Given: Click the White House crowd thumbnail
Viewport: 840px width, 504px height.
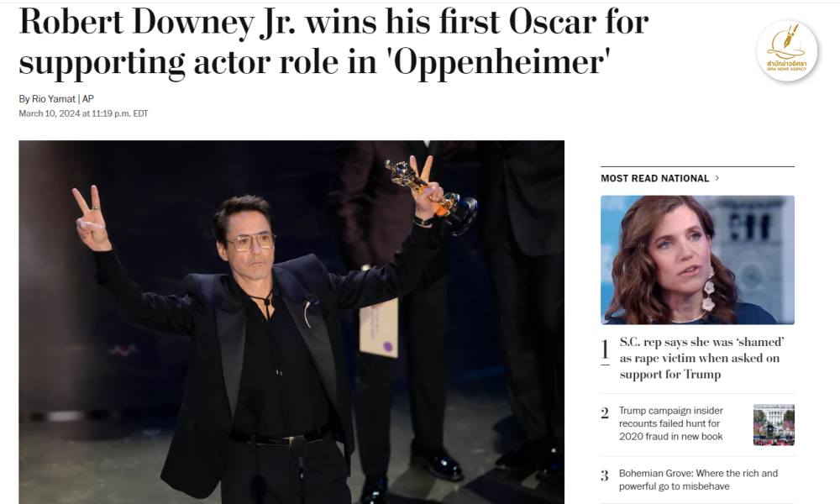Looking at the screenshot, I should click(x=774, y=425).
